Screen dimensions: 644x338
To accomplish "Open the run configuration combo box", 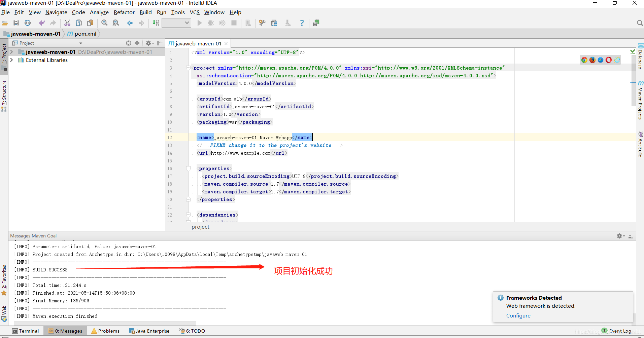I will tap(176, 23).
